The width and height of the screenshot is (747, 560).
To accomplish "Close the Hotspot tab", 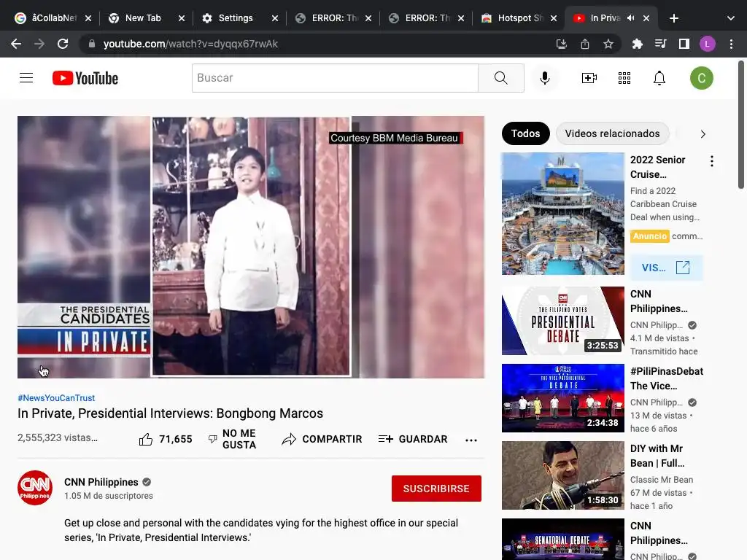I will 554,18.
